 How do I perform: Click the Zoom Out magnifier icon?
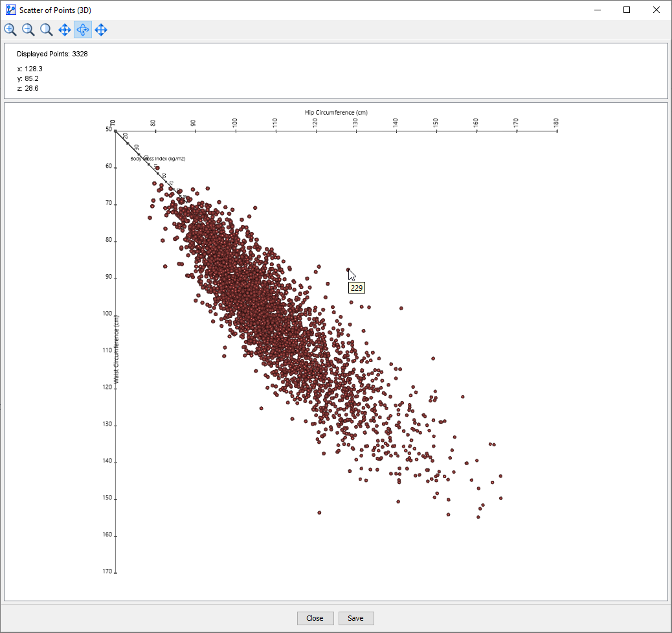tap(28, 30)
